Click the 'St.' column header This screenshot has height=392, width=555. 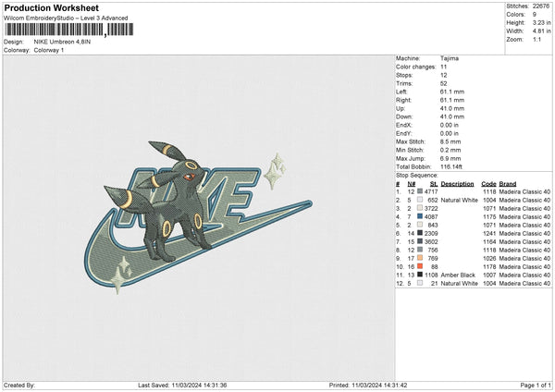(434, 184)
